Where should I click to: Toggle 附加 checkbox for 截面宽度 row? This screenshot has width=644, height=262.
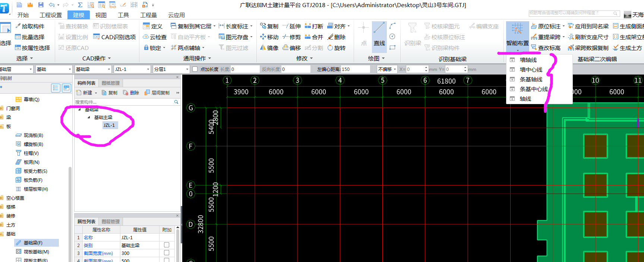point(167,253)
